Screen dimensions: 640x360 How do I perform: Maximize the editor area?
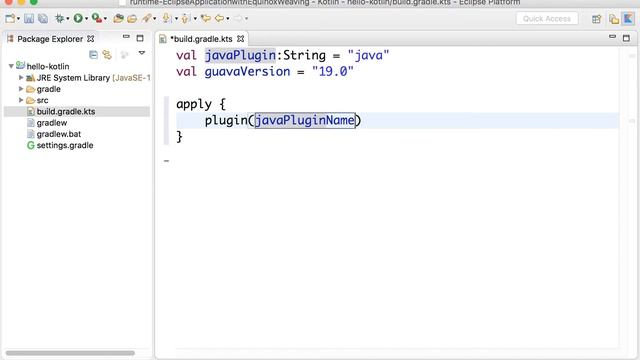pos(626,38)
